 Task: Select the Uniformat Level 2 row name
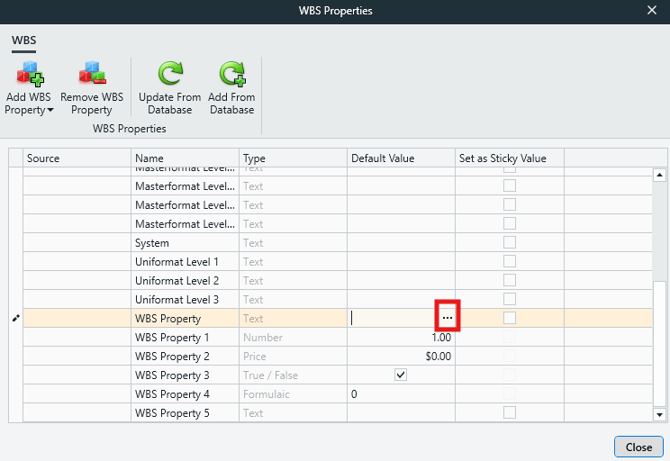pos(177,280)
